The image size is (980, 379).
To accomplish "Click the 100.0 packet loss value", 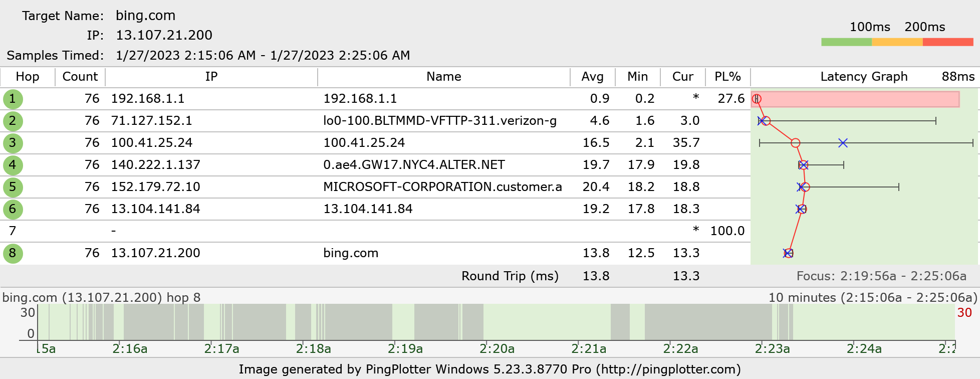I will (727, 231).
